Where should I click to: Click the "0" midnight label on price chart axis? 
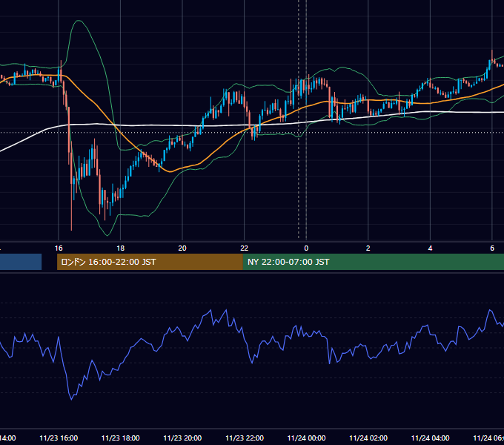point(306,248)
